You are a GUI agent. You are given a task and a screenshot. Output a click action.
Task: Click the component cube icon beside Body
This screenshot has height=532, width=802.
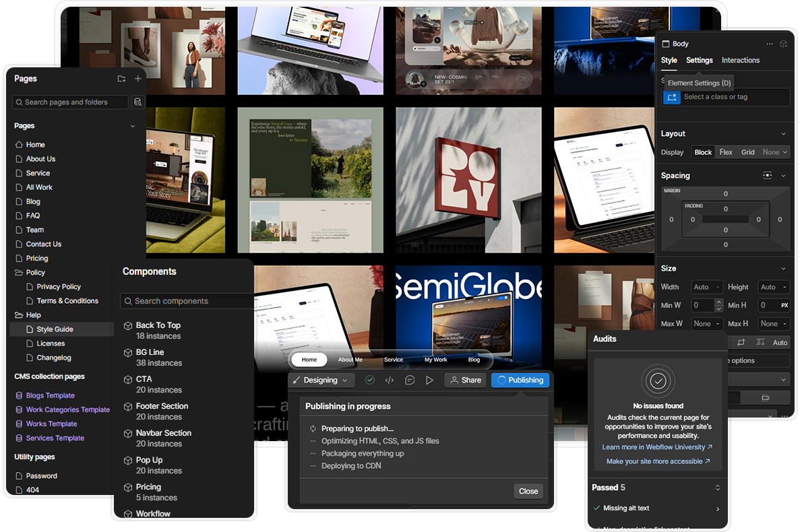[784, 44]
